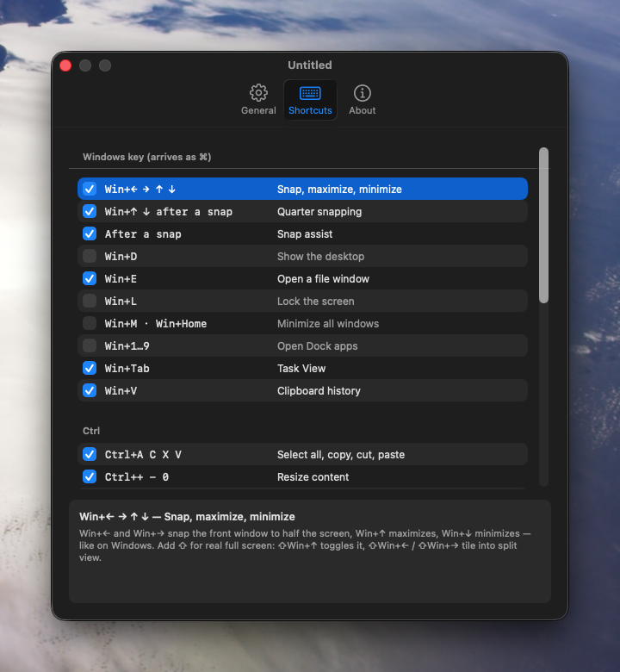Select the 'Resize content' text
Screen dimensions: 620x672
[313, 477]
